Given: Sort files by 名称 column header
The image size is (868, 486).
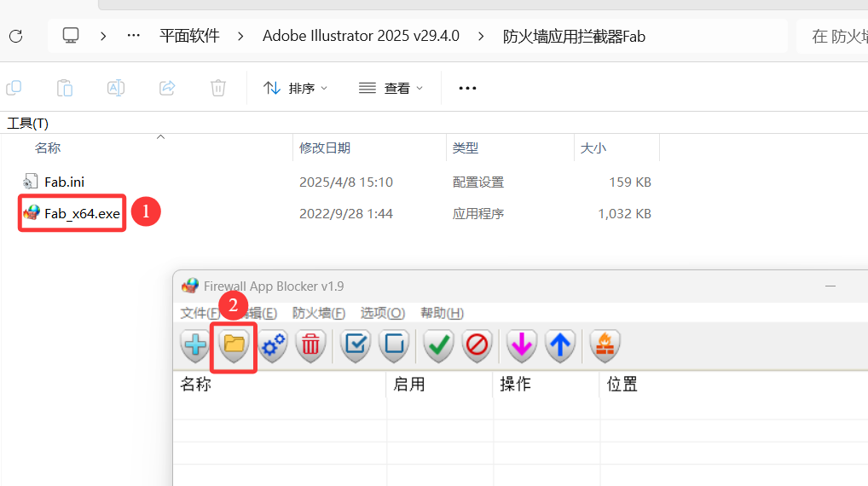Looking at the screenshot, I should coord(48,148).
